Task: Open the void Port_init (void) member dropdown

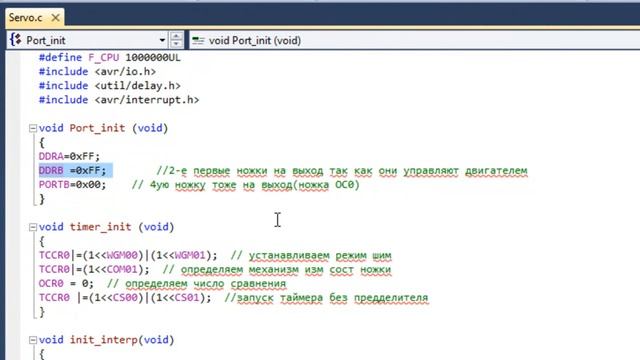Action: click(414, 40)
